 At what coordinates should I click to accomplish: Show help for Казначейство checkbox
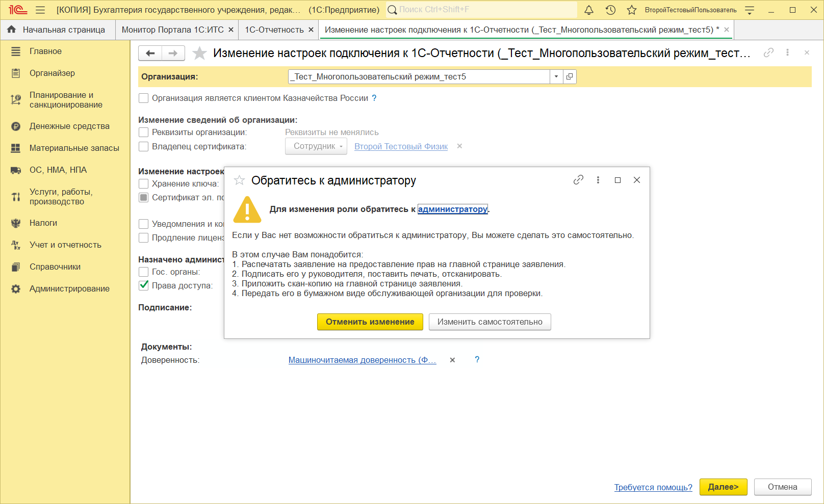[374, 98]
